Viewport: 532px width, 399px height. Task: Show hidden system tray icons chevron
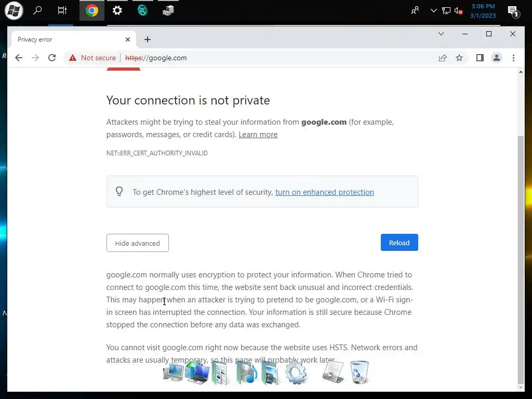[433, 11]
